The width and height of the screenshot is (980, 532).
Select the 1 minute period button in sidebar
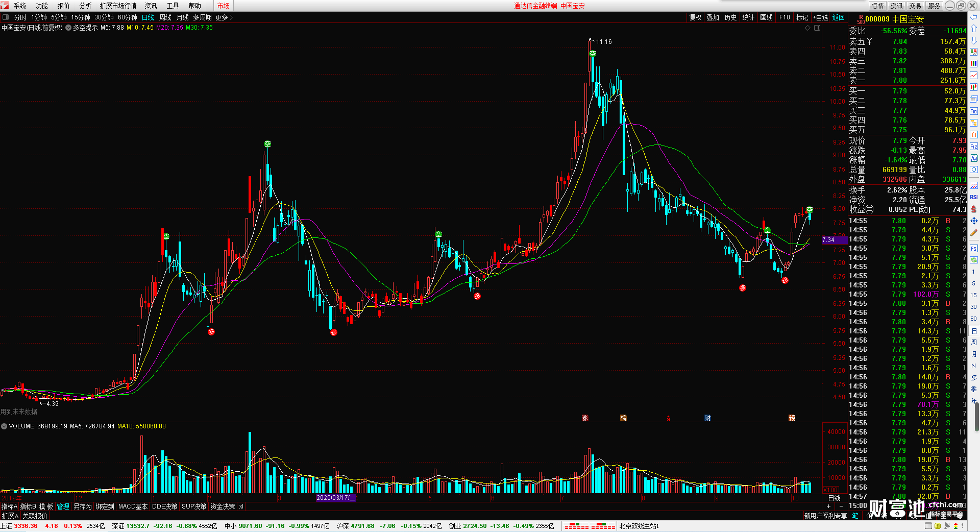[x=974, y=272]
